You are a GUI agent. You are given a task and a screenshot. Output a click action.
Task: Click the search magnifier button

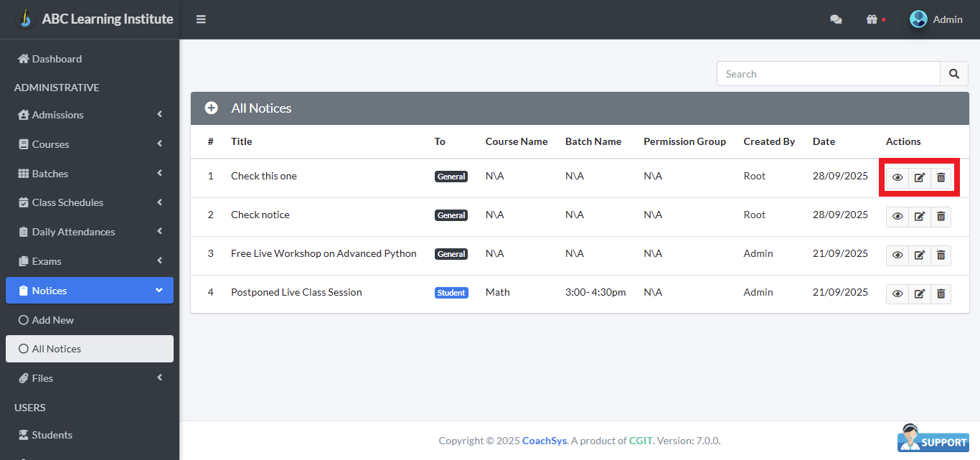953,74
